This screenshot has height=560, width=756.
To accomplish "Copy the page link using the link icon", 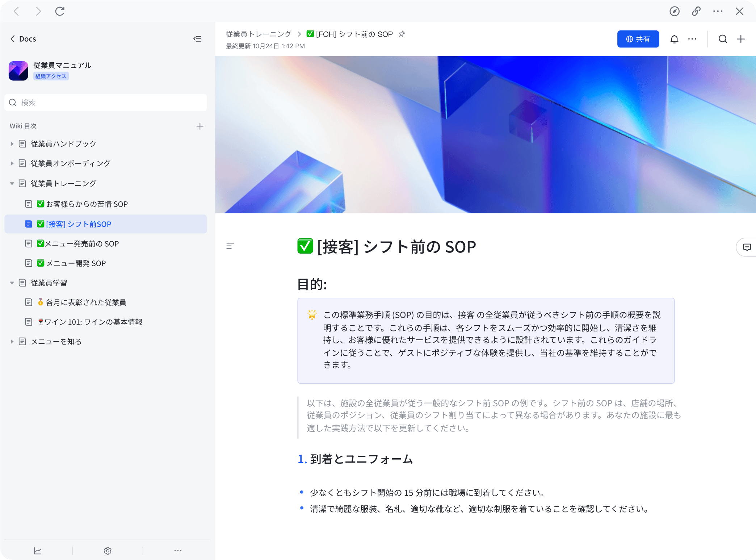I will click(696, 11).
